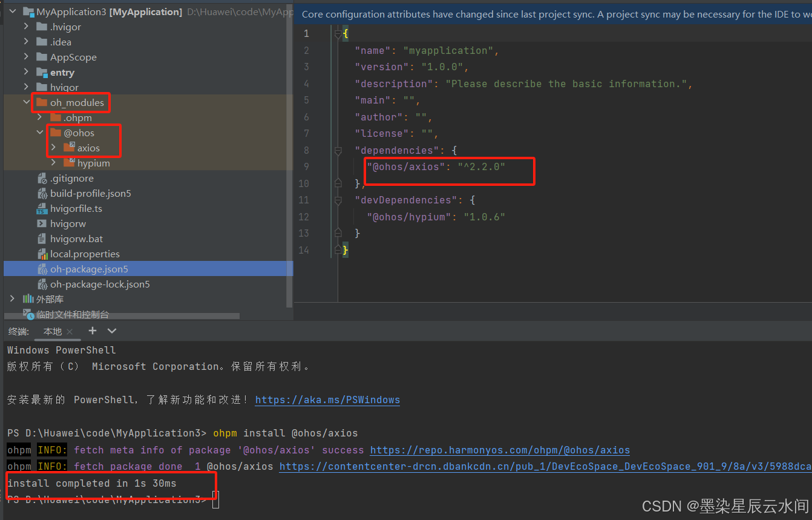Click the project tree horizontal scrollbar
Image resolution: width=812 pixels, height=520 pixels.
pos(122,316)
